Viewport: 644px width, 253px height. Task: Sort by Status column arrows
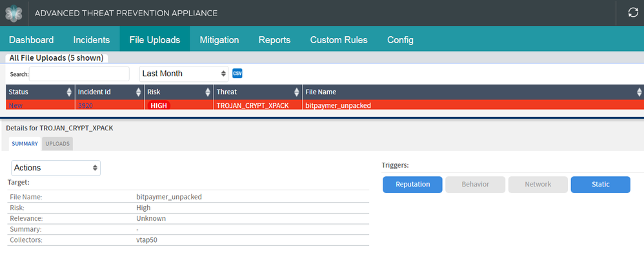(69, 92)
